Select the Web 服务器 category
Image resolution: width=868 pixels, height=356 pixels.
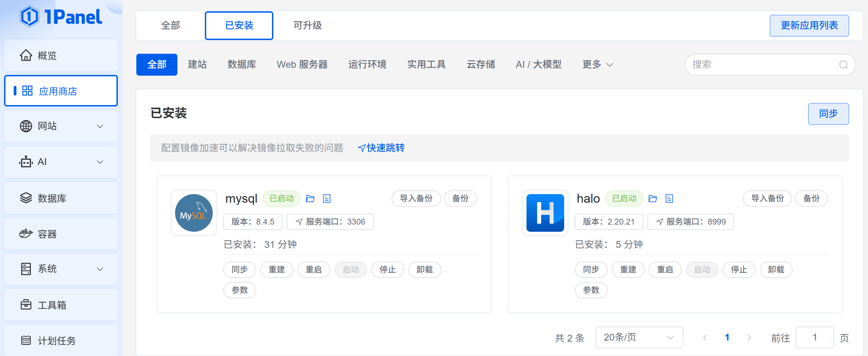point(302,64)
